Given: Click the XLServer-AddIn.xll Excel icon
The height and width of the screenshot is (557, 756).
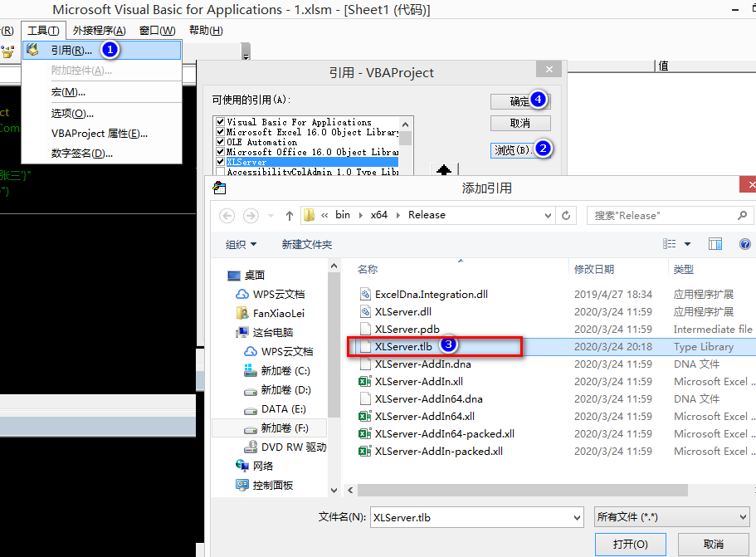Looking at the screenshot, I should 364,382.
